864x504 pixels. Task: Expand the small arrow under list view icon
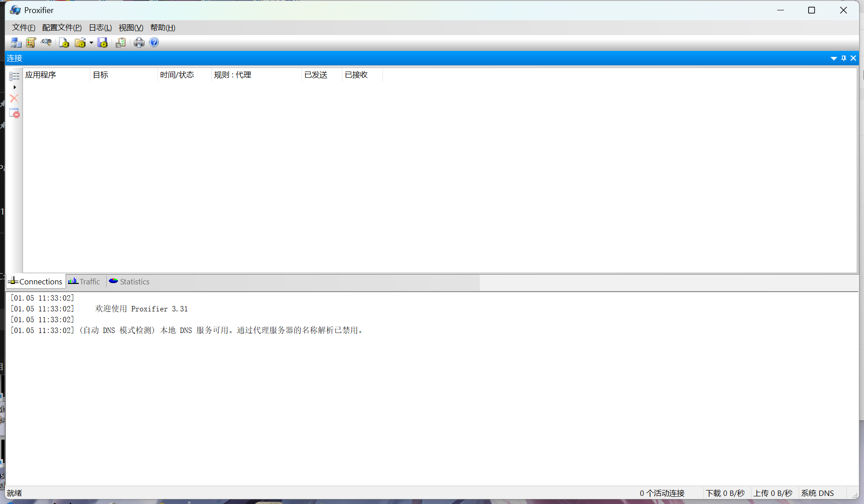click(x=15, y=87)
